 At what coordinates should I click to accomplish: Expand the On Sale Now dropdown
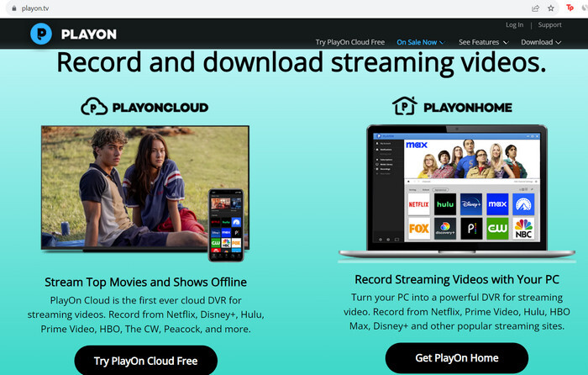(x=420, y=42)
